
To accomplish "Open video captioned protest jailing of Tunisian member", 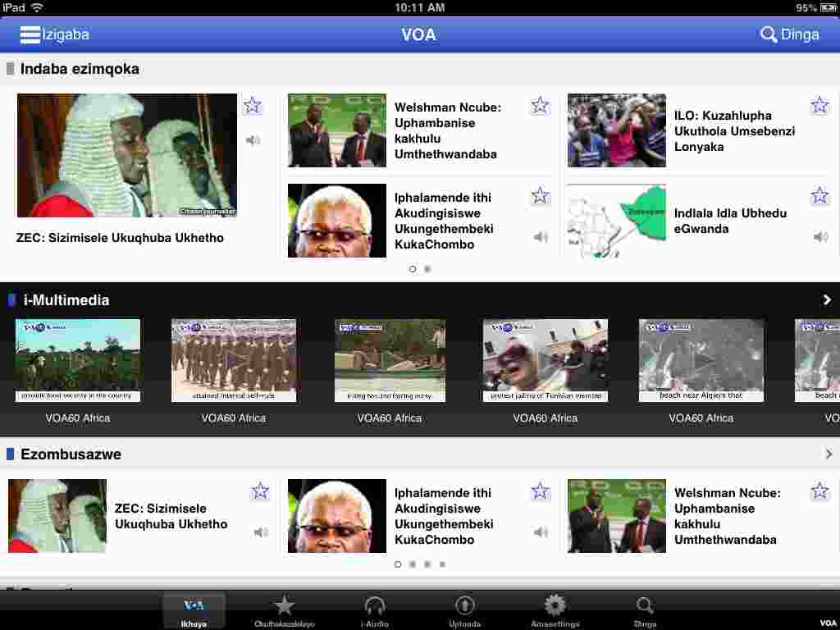I will pyautogui.click(x=546, y=360).
